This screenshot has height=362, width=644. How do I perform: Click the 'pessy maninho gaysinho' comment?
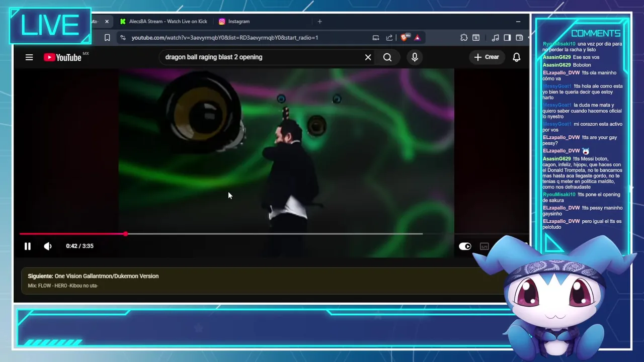tap(583, 211)
